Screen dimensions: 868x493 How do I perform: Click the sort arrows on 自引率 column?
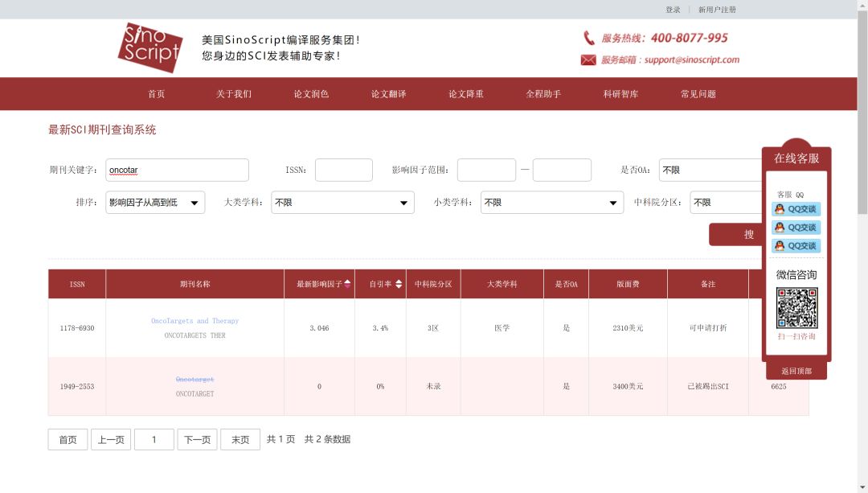398,283
